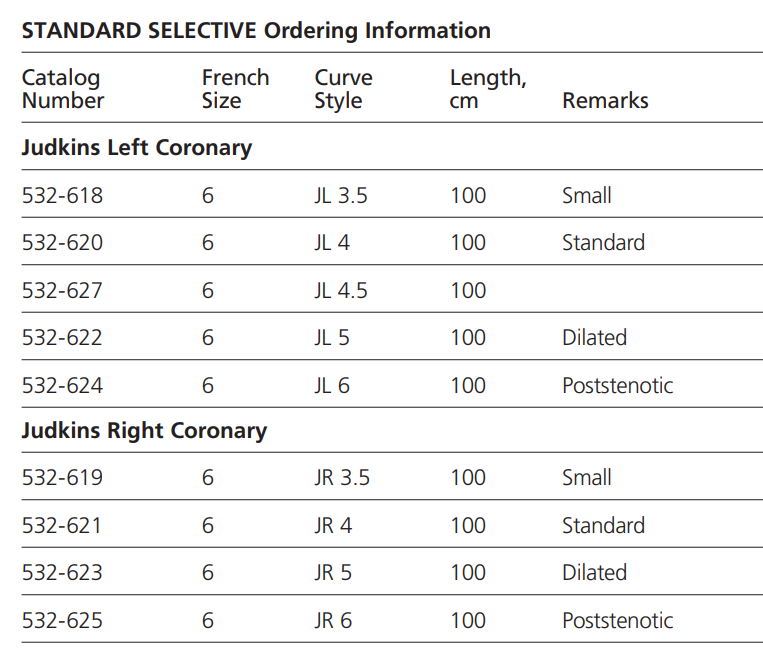Select the JL 4.5 curve style cell
This screenshot has width=763, height=648.
[x=341, y=291]
